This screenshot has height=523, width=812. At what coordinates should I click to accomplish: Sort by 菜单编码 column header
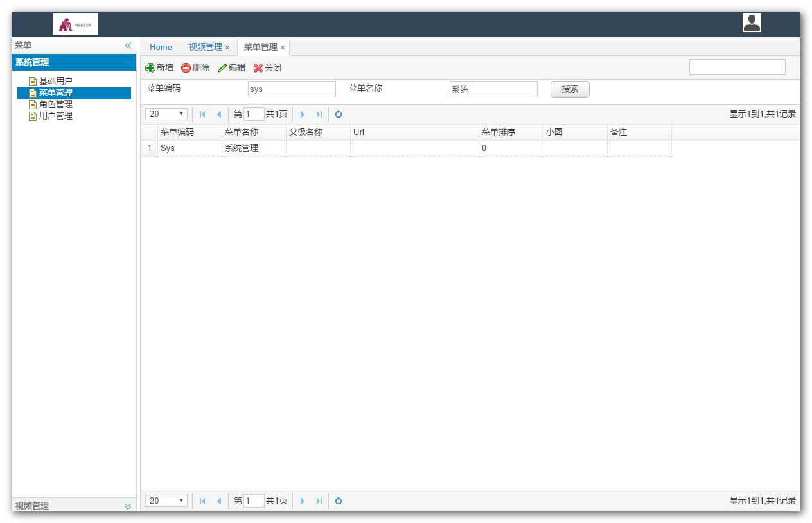[190, 132]
